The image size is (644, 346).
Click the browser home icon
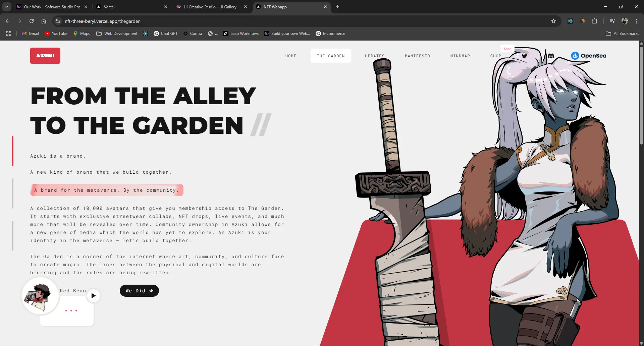44,21
